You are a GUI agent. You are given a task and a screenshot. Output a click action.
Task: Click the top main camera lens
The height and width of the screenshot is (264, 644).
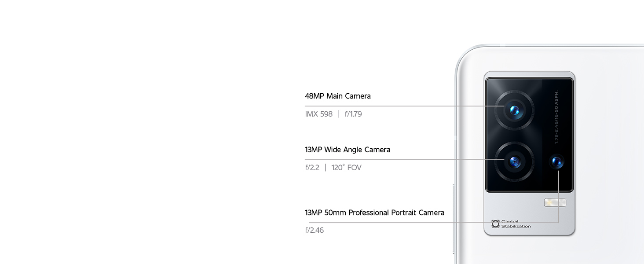(514, 110)
